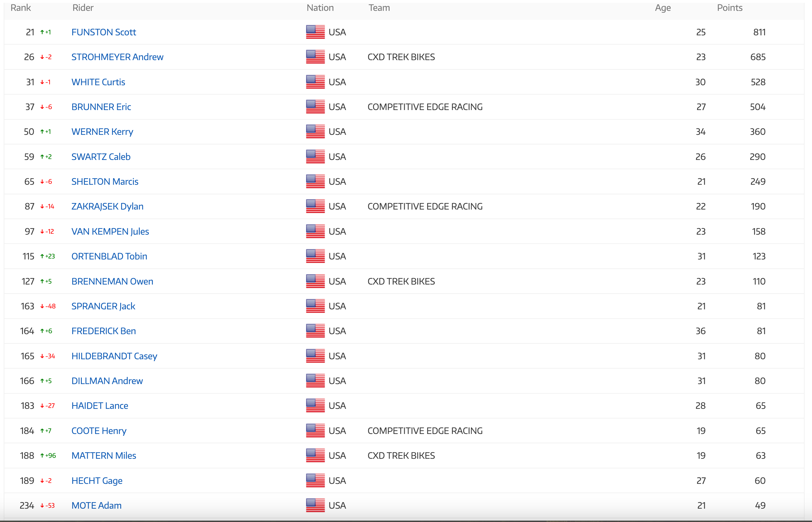Click the USA flag in WHITE Curtis row
The width and height of the screenshot is (812, 522).
tap(315, 82)
